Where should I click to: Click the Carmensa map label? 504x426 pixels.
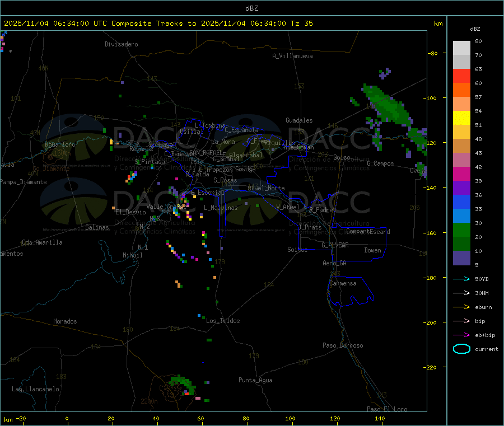point(343,283)
